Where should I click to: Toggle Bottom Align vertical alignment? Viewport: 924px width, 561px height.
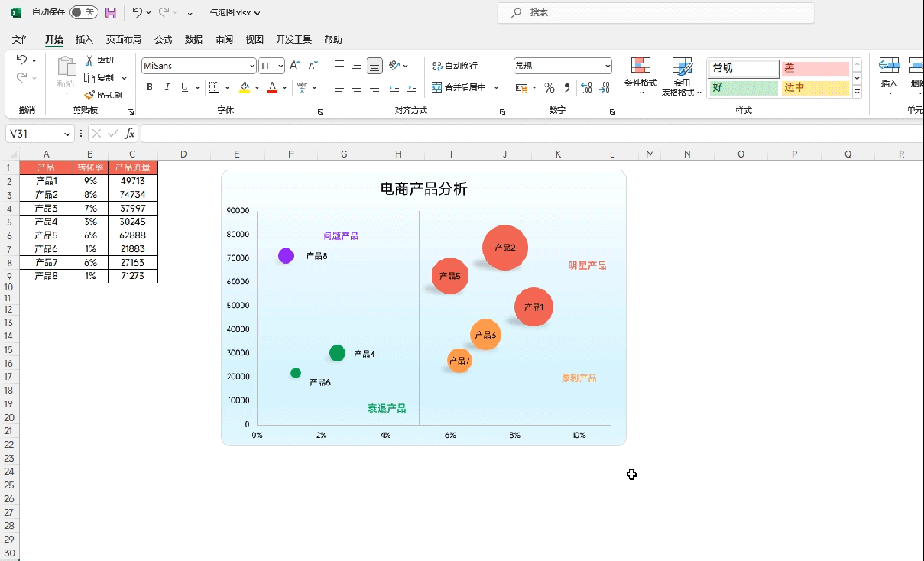point(374,65)
